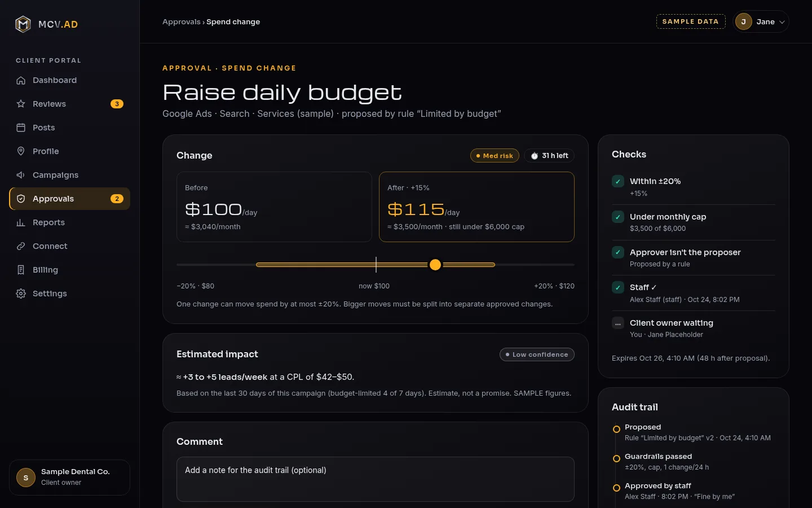Click the Sample Dental Co. avatar

[25, 478]
